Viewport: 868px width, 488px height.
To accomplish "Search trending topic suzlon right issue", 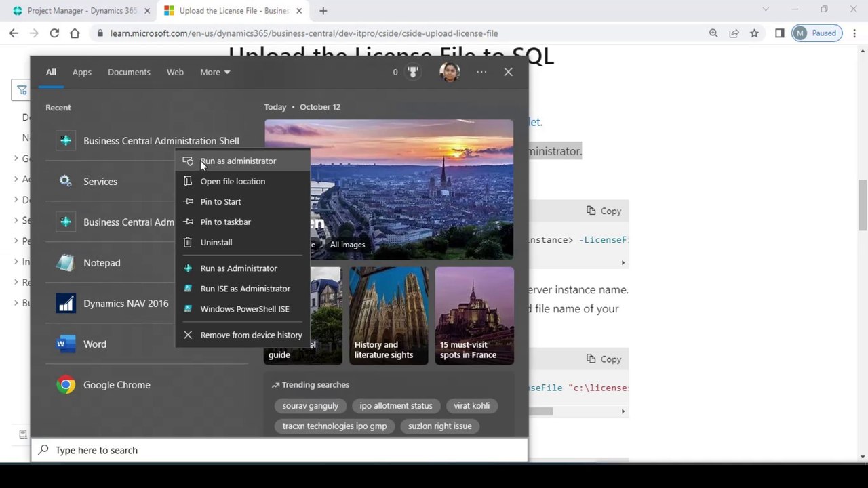I will 440,426.
